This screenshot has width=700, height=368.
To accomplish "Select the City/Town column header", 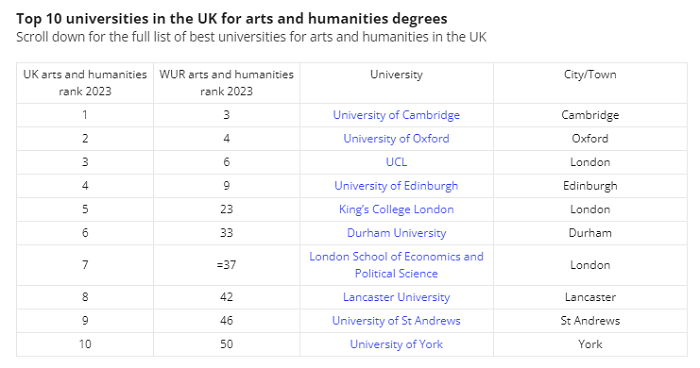I will tap(590, 75).
